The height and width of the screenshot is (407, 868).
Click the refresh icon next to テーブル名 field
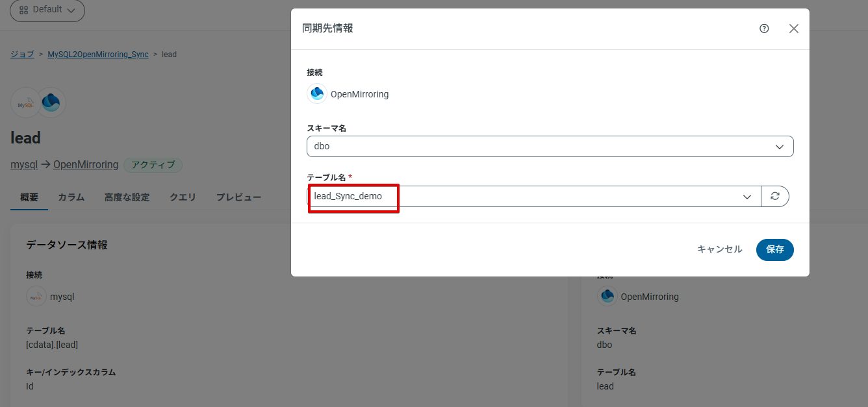(775, 196)
